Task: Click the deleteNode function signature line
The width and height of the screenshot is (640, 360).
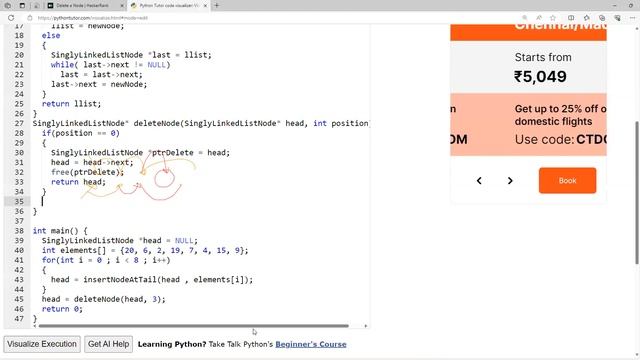Action: point(200,123)
